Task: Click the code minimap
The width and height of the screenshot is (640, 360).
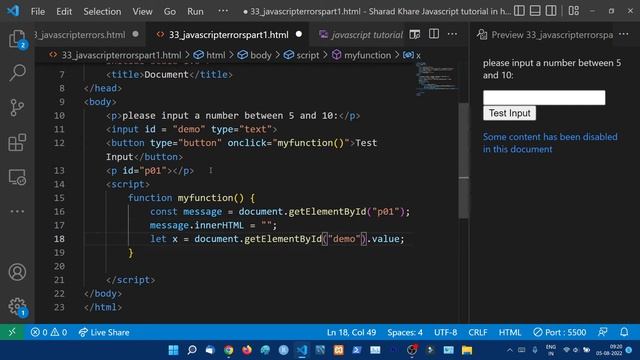Action: pyautogui.click(x=436, y=79)
